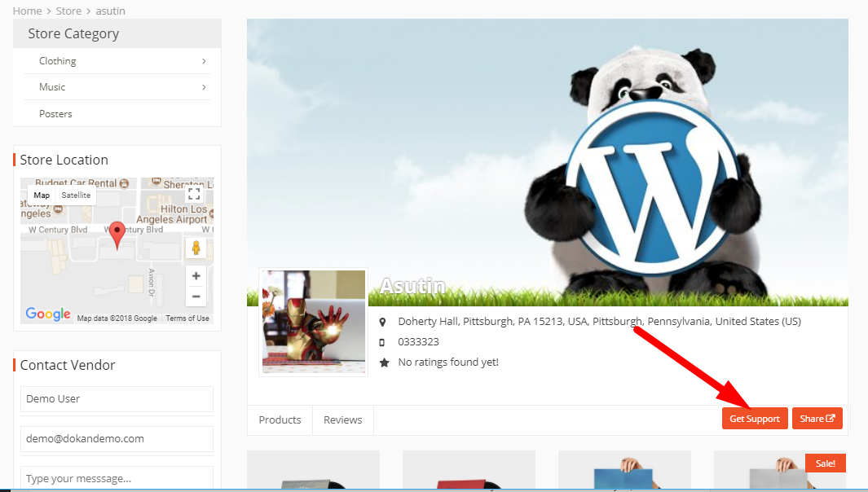Image resolution: width=868 pixels, height=492 pixels.
Task: Click the map fullscreen toggle icon
Action: [194, 194]
